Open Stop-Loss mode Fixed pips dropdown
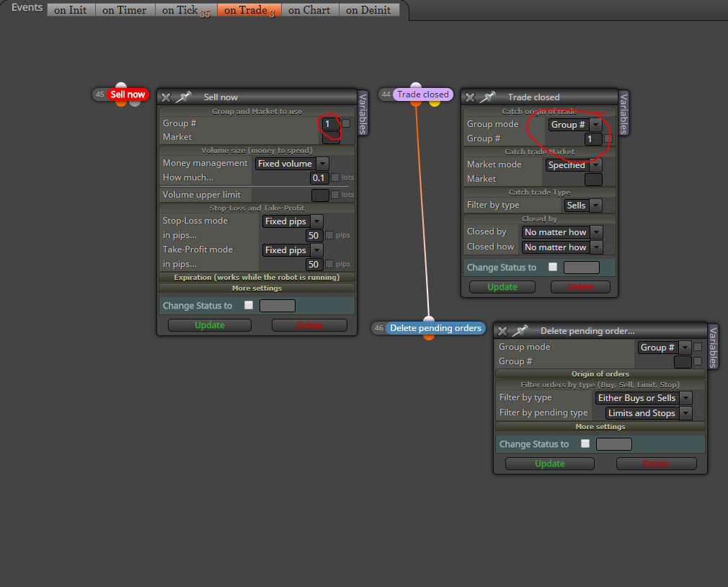This screenshot has height=587, width=728. pyautogui.click(x=293, y=221)
